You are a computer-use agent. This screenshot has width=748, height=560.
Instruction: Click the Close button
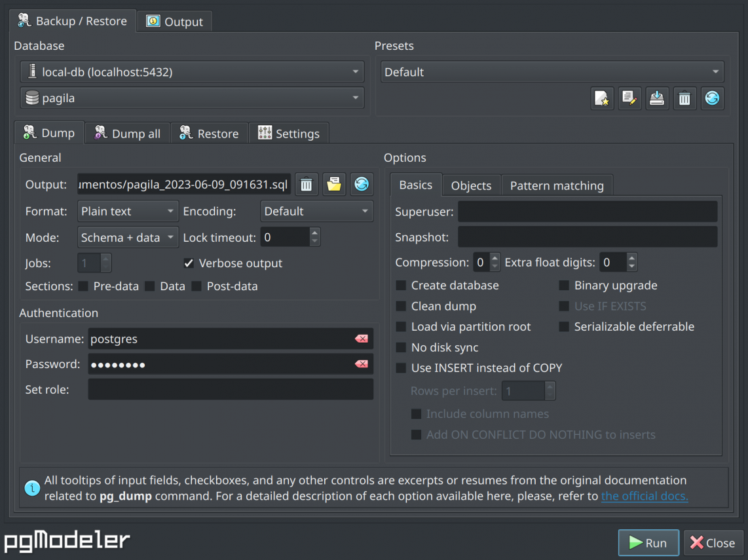click(713, 542)
